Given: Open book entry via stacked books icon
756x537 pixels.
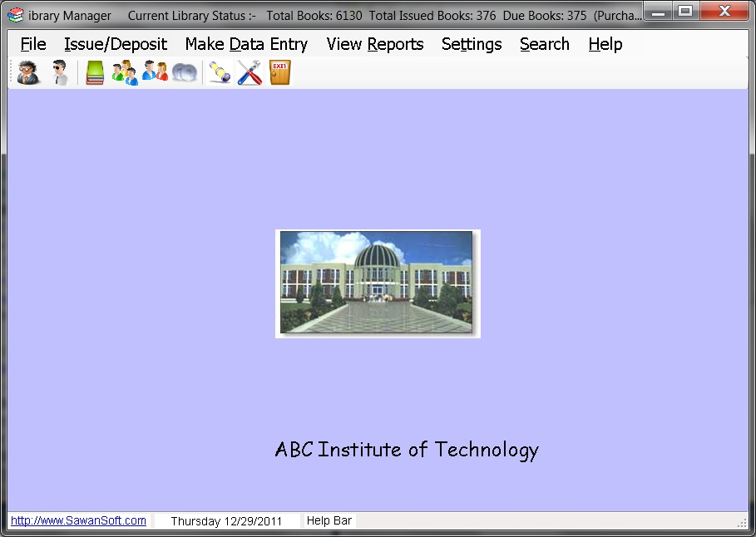Looking at the screenshot, I should pyautogui.click(x=94, y=72).
